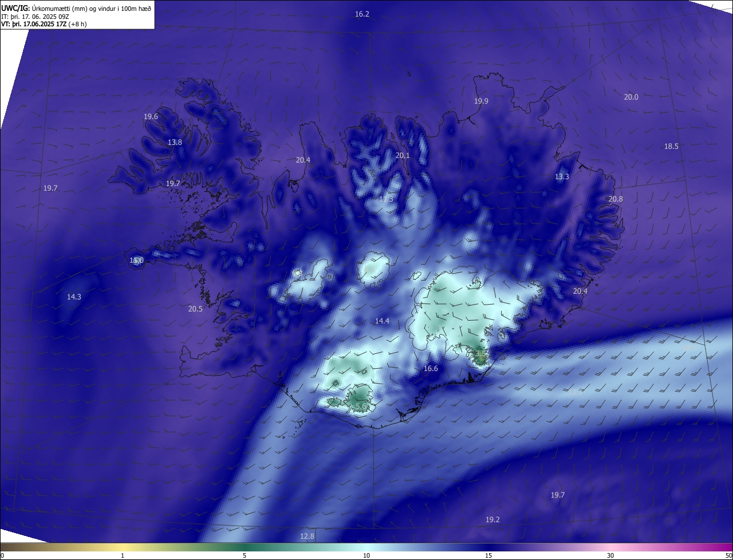Click the valid time line 'VT: þri. 17.06.2025 17Z'
Screen dimensions: 733x560
[x=34, y=24]
